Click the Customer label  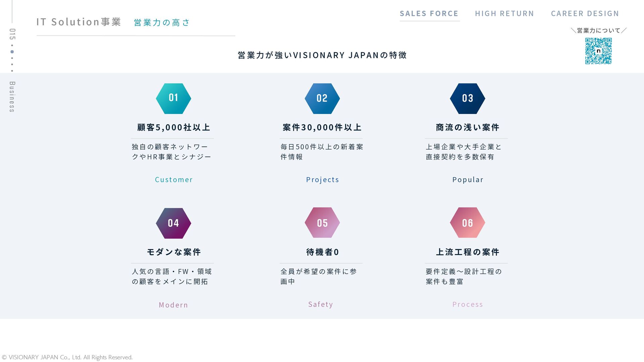coord(174,180)
